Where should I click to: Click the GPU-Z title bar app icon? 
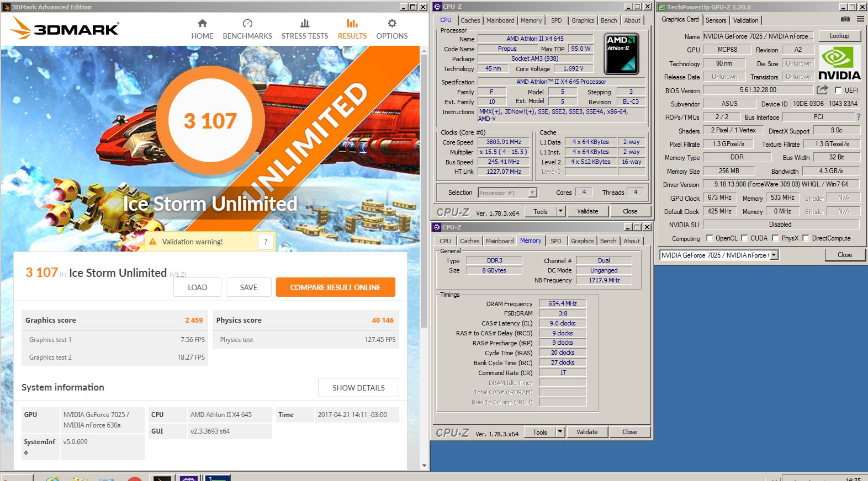pyautogui.click(x=661, y=7)
